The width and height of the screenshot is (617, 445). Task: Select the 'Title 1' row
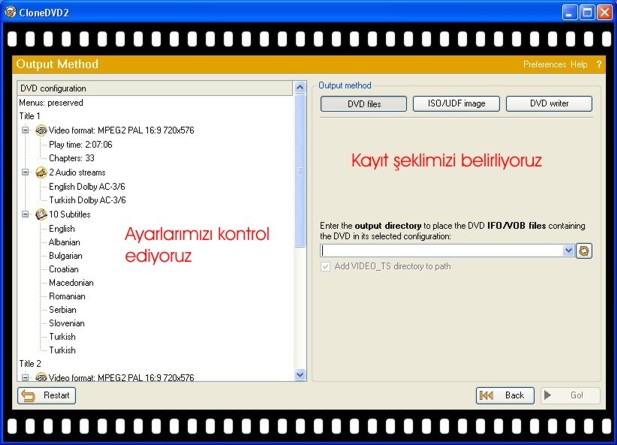click(30, 116)
